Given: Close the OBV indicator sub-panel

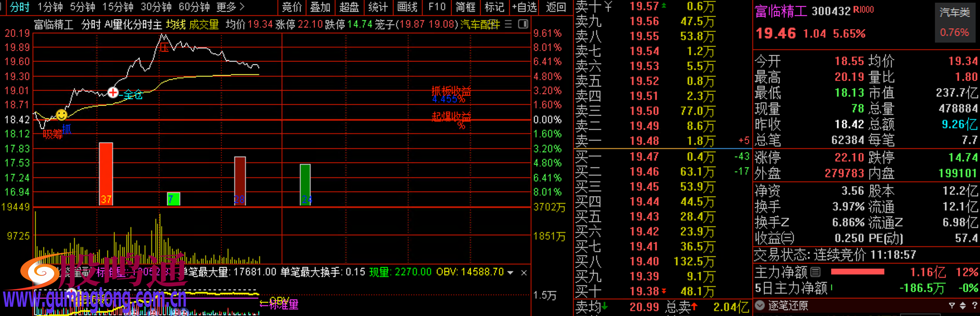Looking at the screenshot, I should click(524, 273).
